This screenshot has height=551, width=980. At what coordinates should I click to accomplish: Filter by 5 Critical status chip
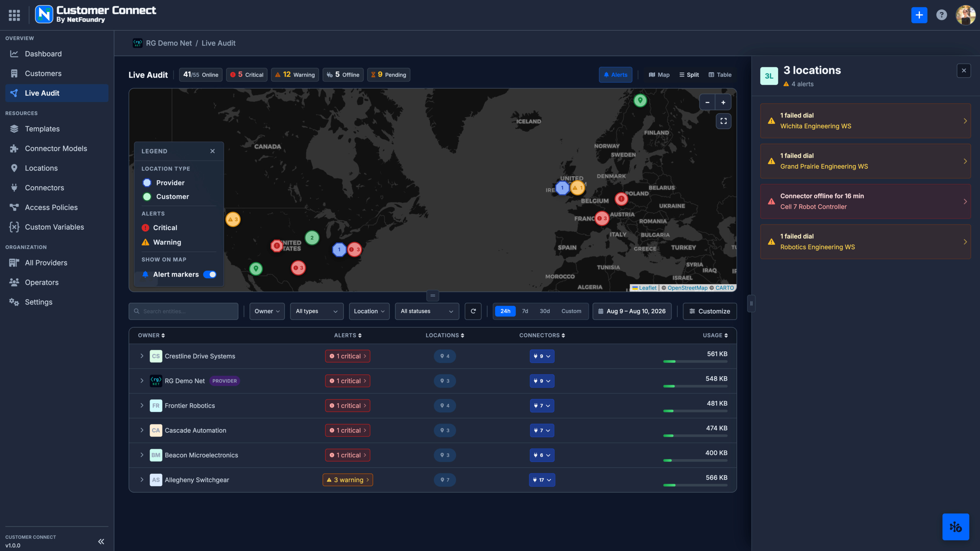pyautogui.click(x=247, y=75)
